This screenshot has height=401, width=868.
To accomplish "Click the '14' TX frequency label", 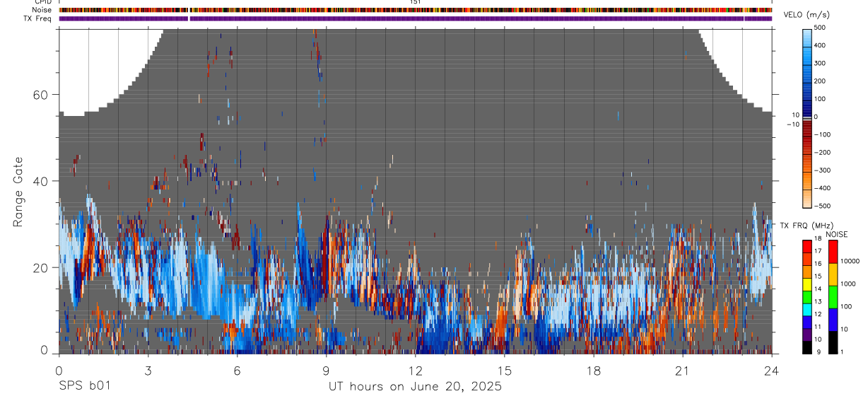I will coord(818,289).
